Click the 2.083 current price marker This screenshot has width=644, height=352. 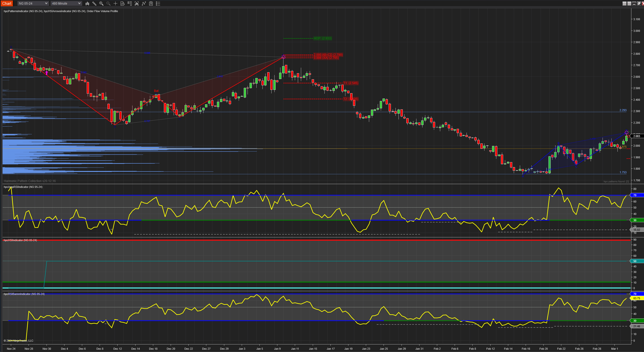click(x=636, y=136)
